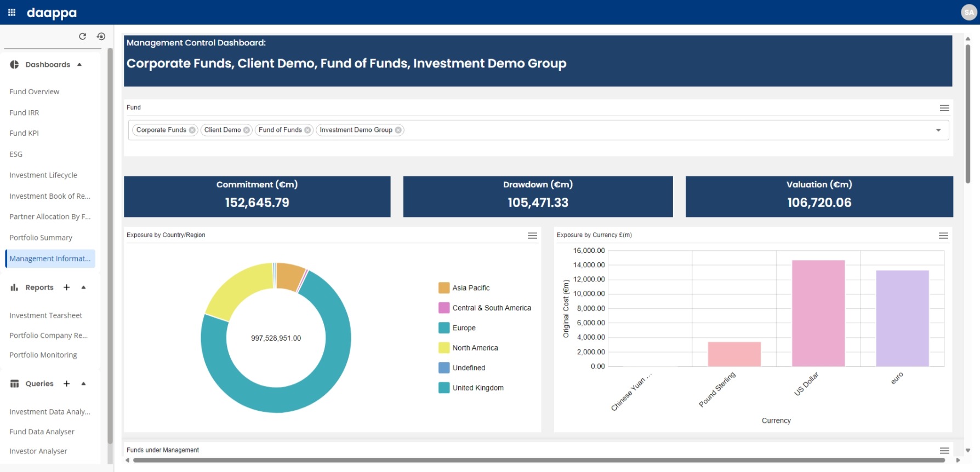Remove the Corporate Funds filter chip
980x472 pixels.
coord(192,130)
